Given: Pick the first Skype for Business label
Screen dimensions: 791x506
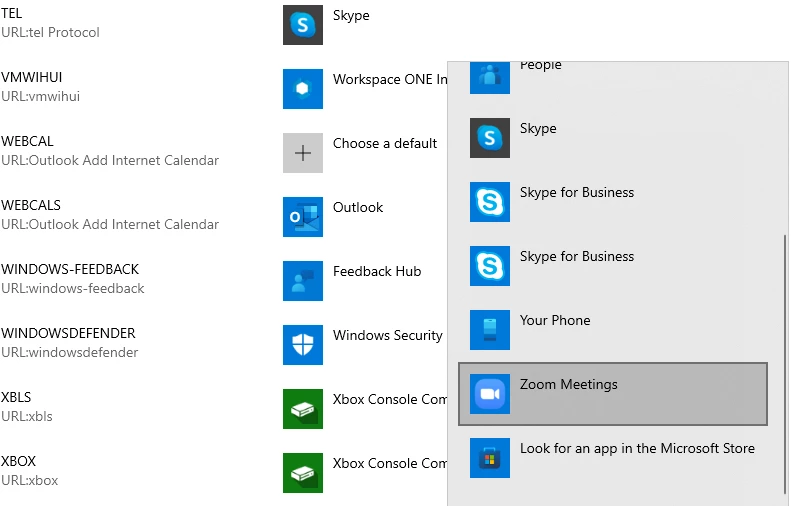Looking at the screenshot, I should tap(577, 193).
